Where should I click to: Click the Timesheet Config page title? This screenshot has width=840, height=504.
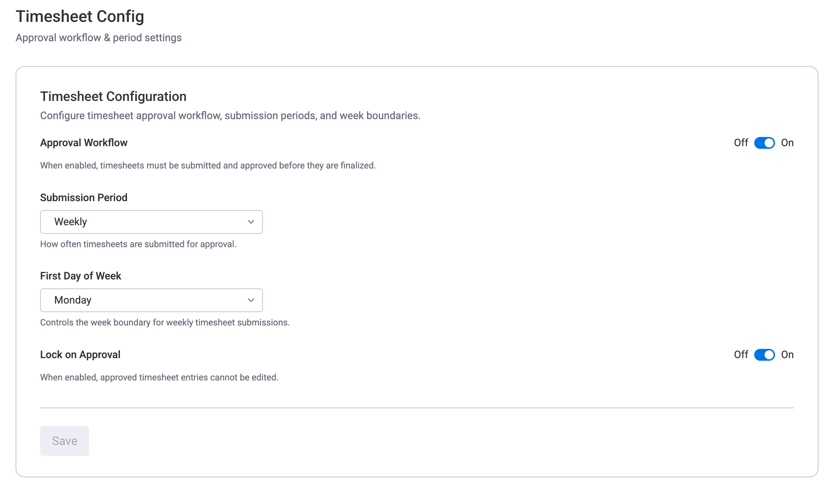[x=80, y=16]
